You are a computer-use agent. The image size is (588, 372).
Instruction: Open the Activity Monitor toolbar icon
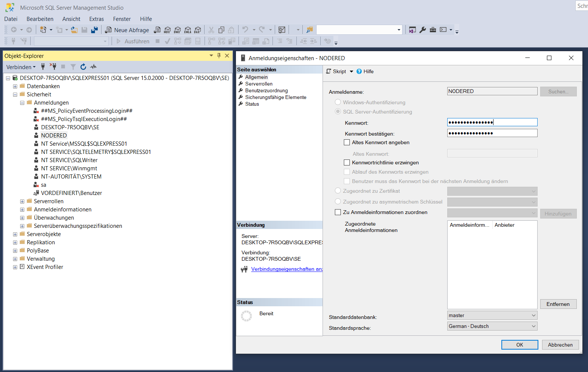pyautogui.click(x=282, y=30)
